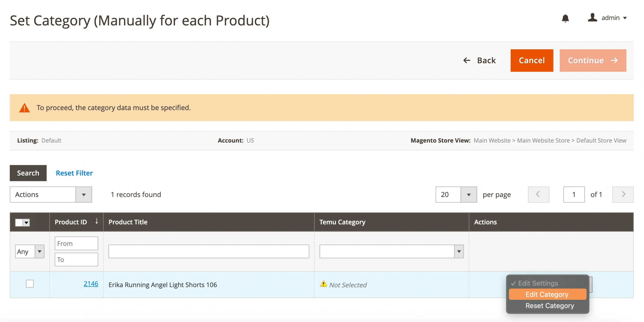
Task: Open the Actions mass action dropdown
Action: (51, 194)
